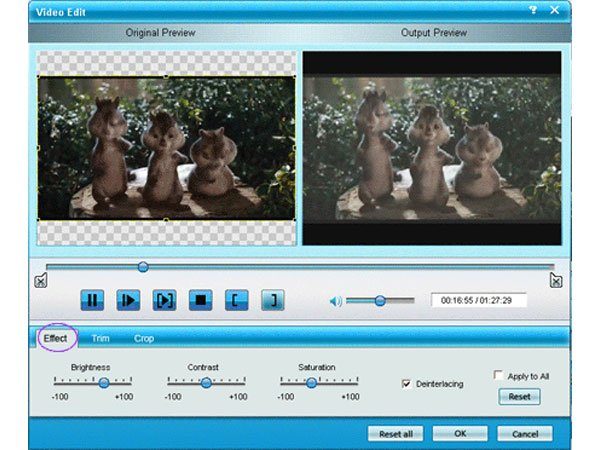The width and height of the screenshot is (600, 450).
Task: Switch to the Effect tab
Action: (x=55, y=338)
